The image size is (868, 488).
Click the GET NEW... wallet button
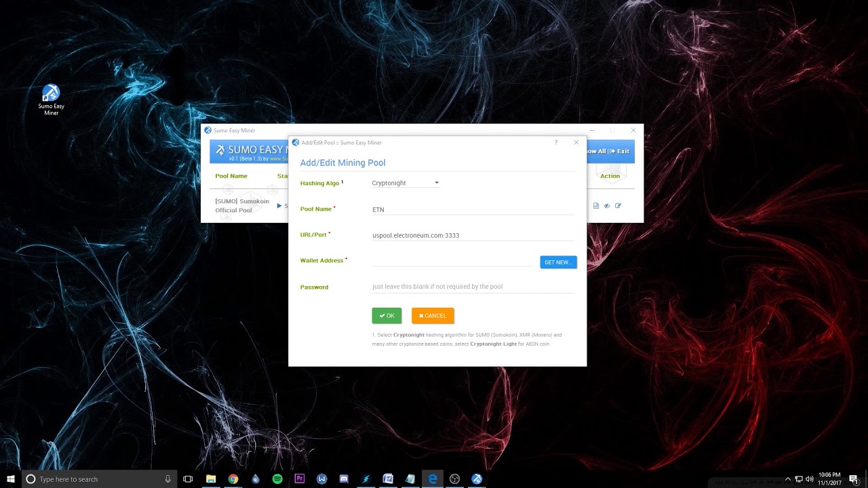click(x=558, y=262)
